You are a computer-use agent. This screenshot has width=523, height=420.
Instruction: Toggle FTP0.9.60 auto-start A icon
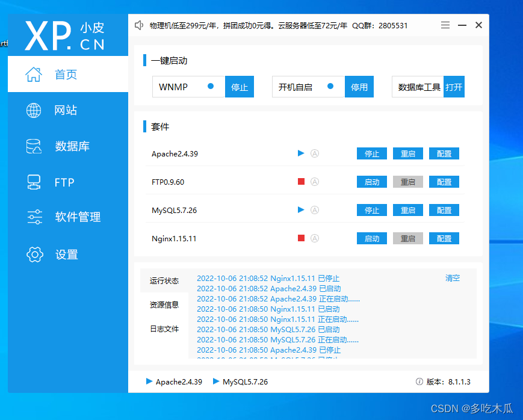tap(315, 182)
